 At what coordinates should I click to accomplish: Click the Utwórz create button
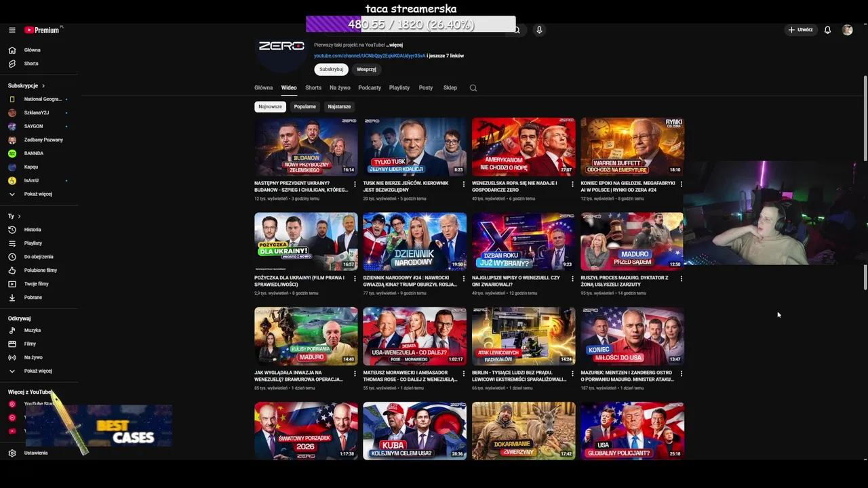click(800, 30)
